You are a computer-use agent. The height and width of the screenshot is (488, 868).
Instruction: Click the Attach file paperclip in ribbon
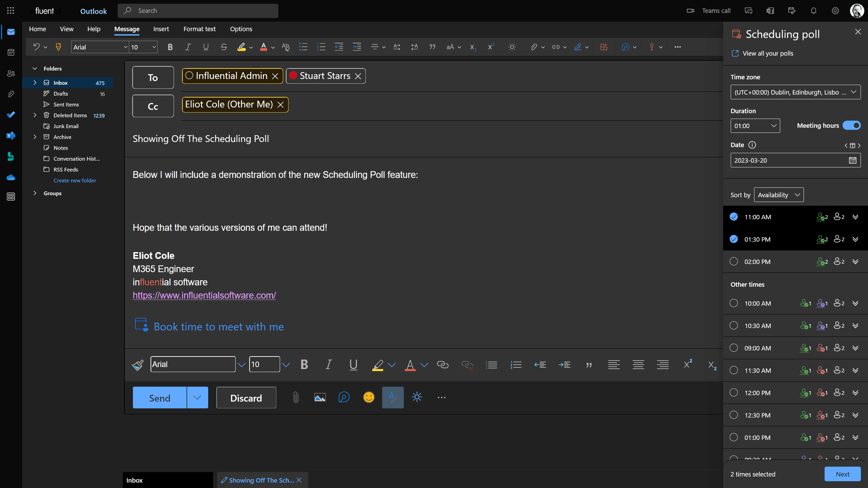(534, 47)
